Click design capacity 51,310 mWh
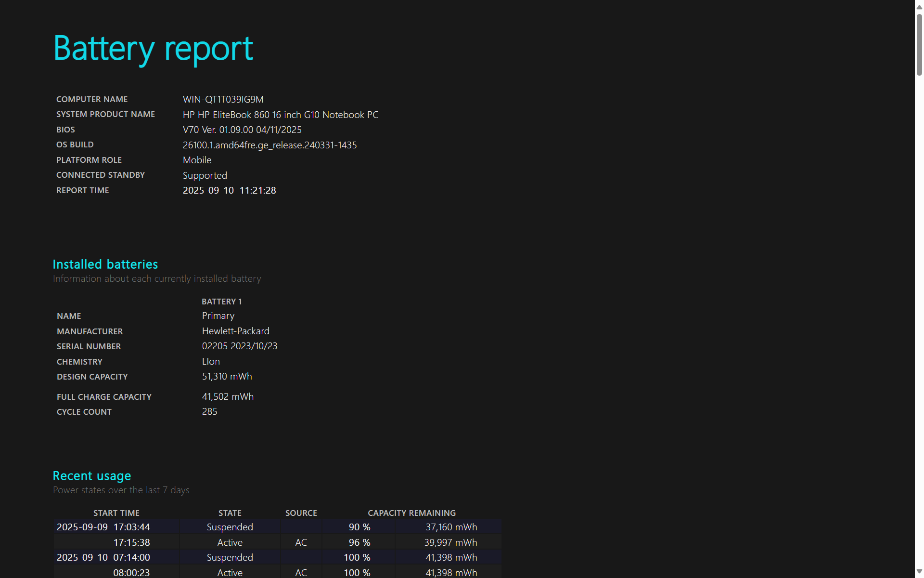Screen dimensions: 924x578 227,376
